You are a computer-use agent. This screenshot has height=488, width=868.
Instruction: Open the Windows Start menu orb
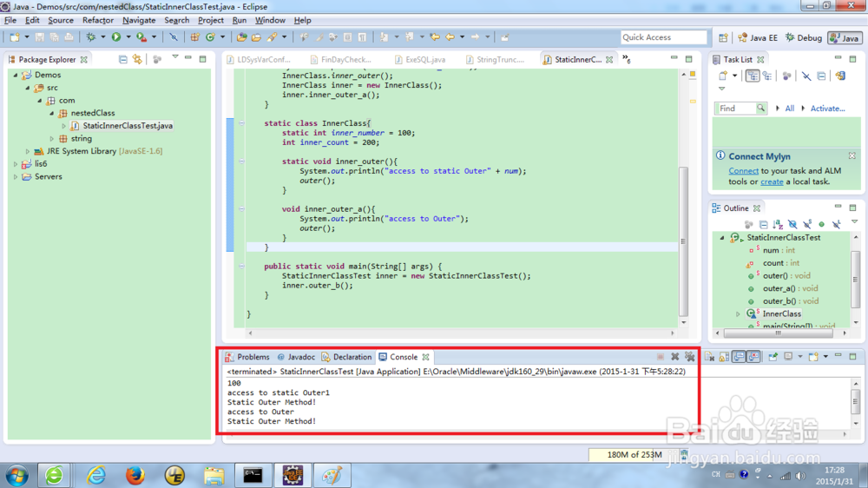(x=16, y=476)
